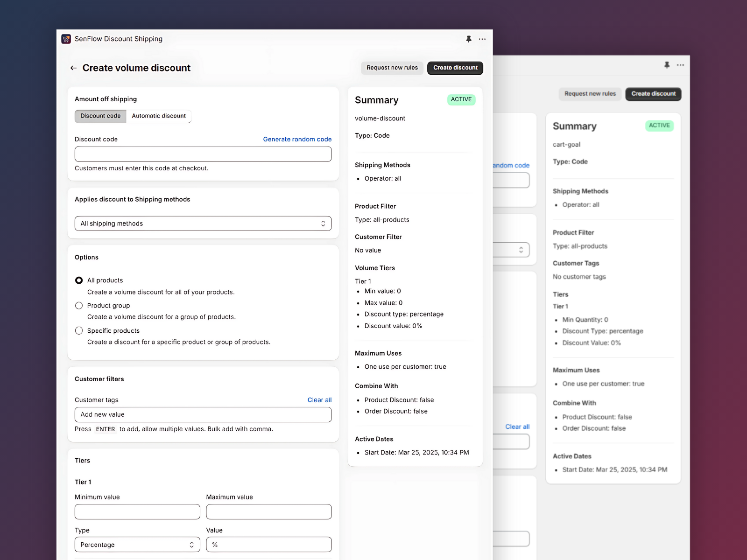Open the partially hidden dropdown in background window
This screenshot has height=560, width=747.
click(x=512, y=250)
